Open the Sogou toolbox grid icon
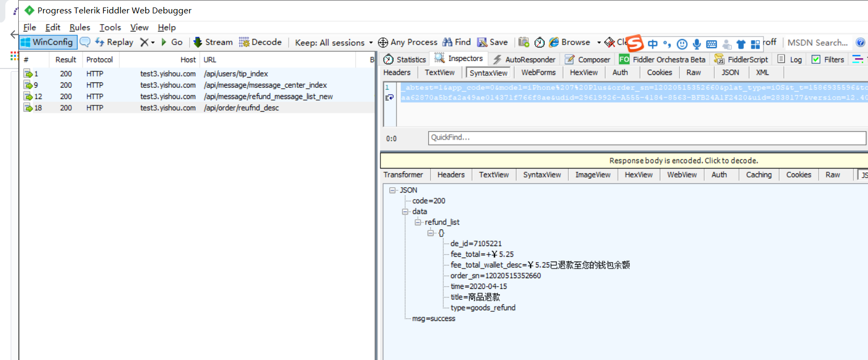The image size is (868, 360). (x=755, y=44)
